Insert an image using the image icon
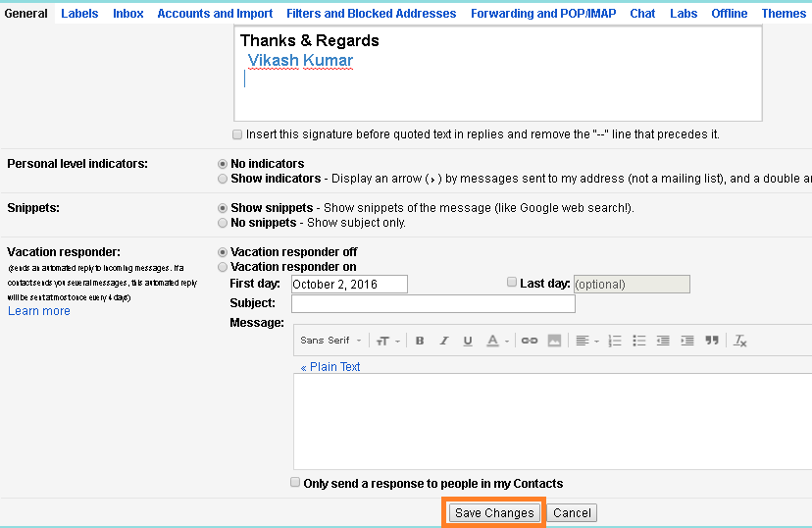Screen dimensions: 812x528 (x=554, y=341)
